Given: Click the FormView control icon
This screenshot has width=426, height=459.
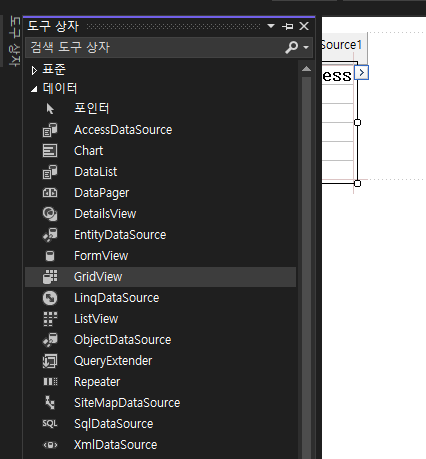Looking at the screenshot, I should 50,256.
